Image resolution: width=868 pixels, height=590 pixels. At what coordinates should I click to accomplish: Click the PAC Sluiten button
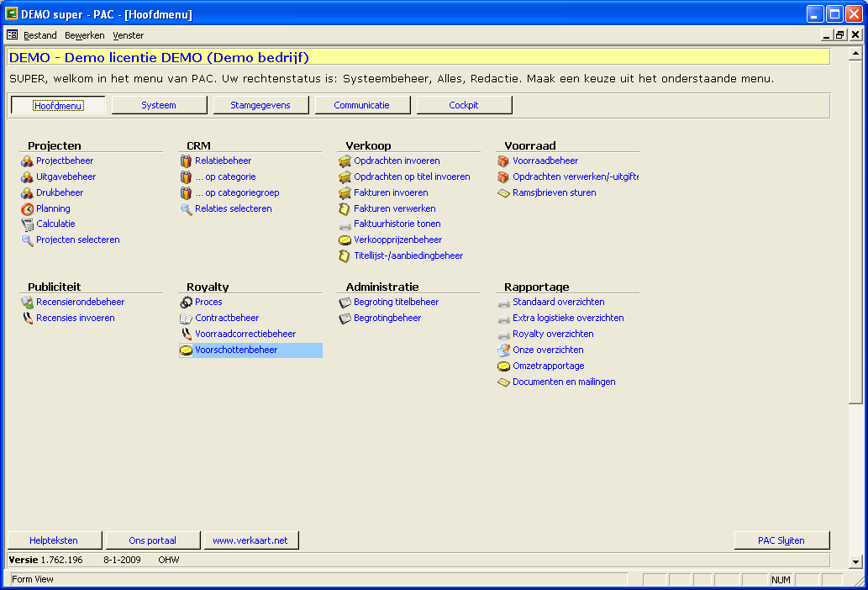[x=781, y=540]
